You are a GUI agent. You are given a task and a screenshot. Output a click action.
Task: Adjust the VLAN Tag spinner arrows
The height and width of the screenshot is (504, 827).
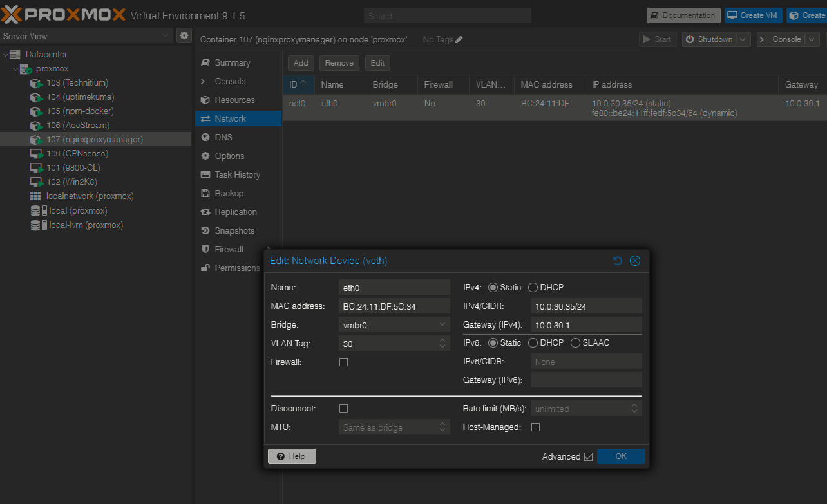click(x=442, y=344)
